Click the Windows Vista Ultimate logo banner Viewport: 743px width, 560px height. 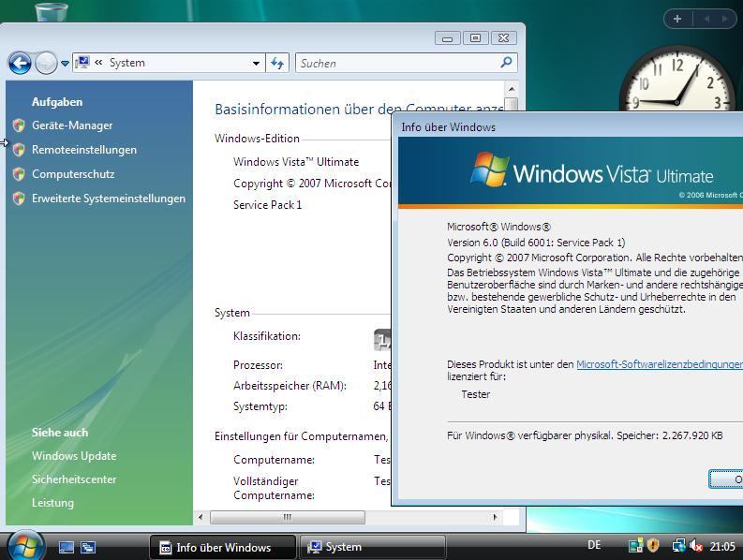(571, 172)
